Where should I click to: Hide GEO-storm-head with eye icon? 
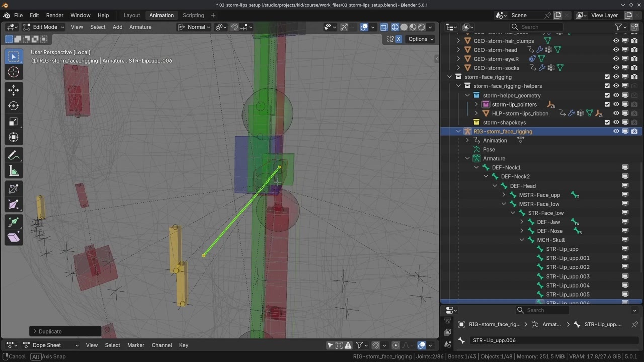[x=616, y=50]
